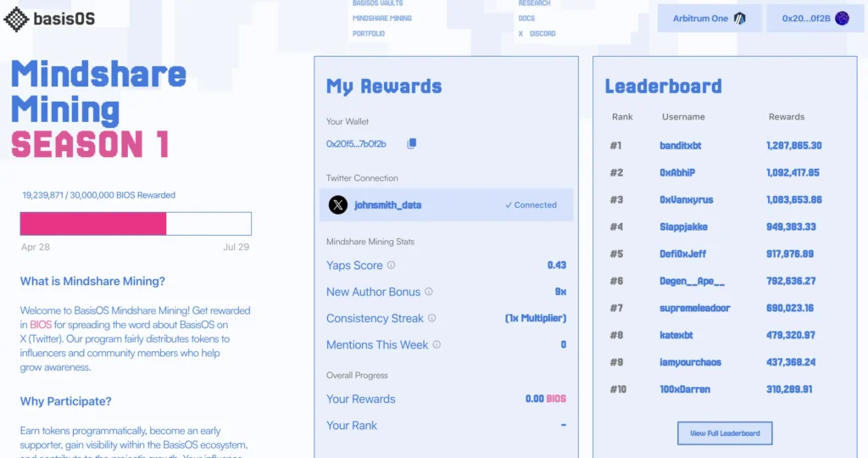Viewport: 868px width, 458px height.
Task: Click the 0.00 BIOS rewards value
Action: [546, 399]
